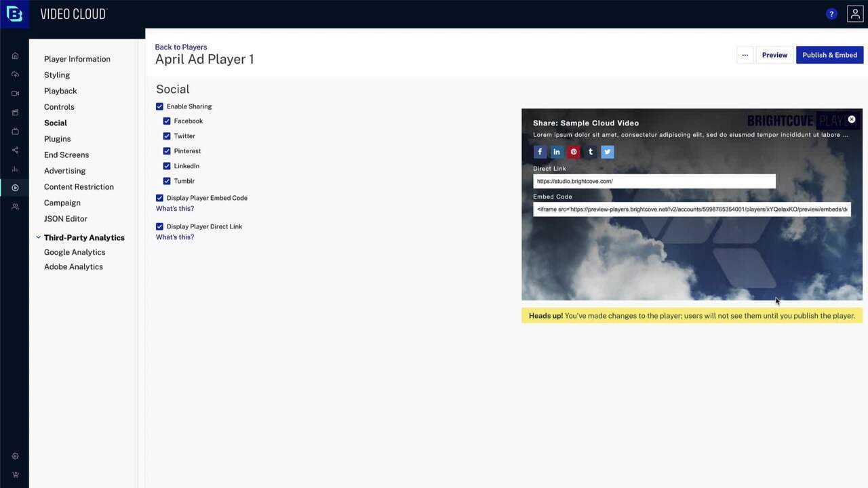Open the Campaign section

62,203
